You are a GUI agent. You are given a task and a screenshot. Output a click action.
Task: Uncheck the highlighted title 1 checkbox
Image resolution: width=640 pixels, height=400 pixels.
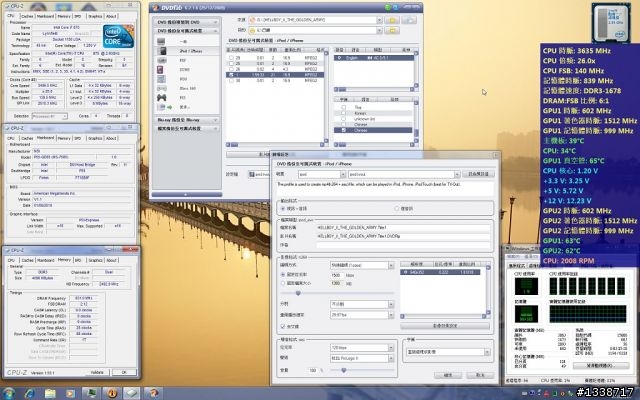[x=231, y=75]
